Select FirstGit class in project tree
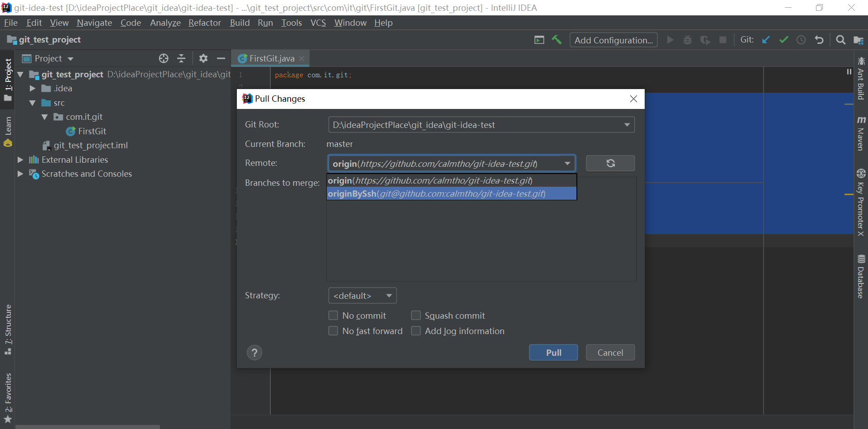The image size is (868, 429). (x=92, y=131)
